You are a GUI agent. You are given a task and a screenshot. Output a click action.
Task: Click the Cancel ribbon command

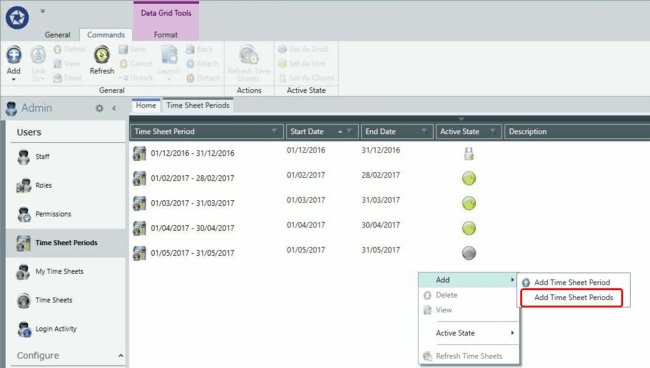pos(136,64)
